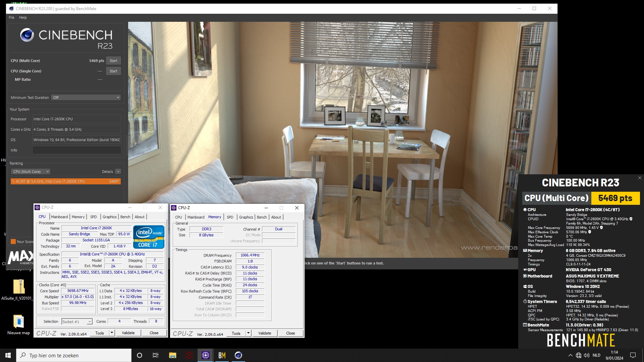Viewport: 644px width, 362px height.
Task: Close the BenchMate result overlay with X
Action: coord(640,178)
